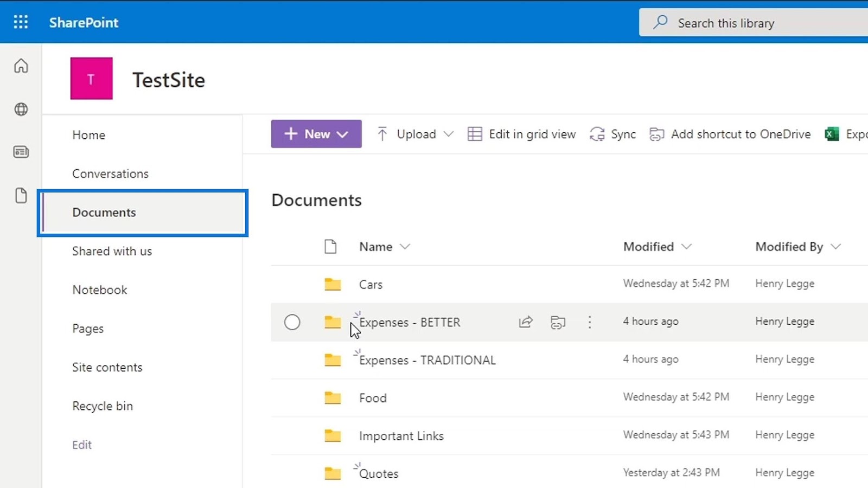Click the Excel export icon
The image size is (868, 488).
tap(832, 134)
